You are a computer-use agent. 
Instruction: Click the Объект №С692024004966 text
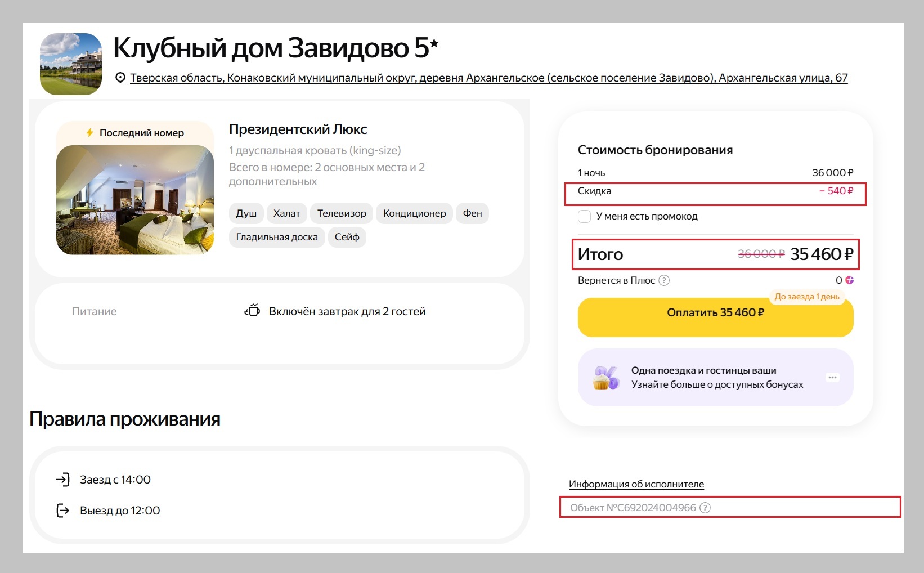633,508
